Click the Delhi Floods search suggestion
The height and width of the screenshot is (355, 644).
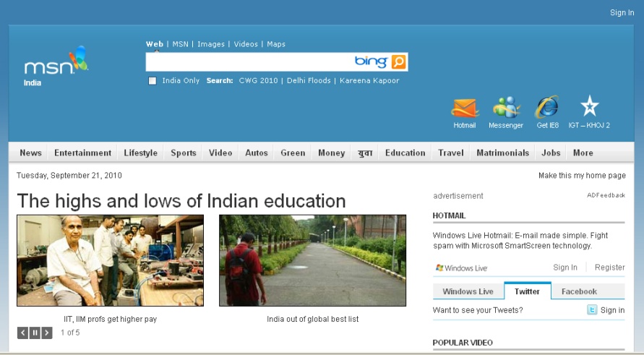tap(309, 80)
